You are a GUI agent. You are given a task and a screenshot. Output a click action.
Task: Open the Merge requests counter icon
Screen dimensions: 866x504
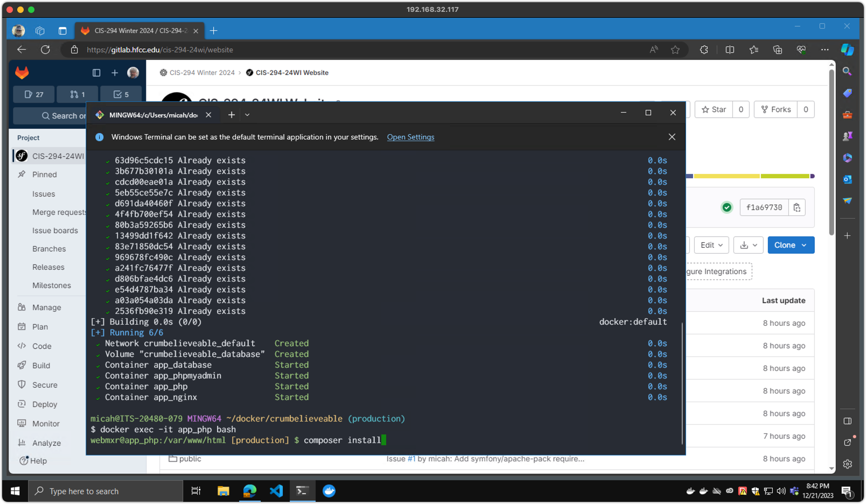(77, 94)
